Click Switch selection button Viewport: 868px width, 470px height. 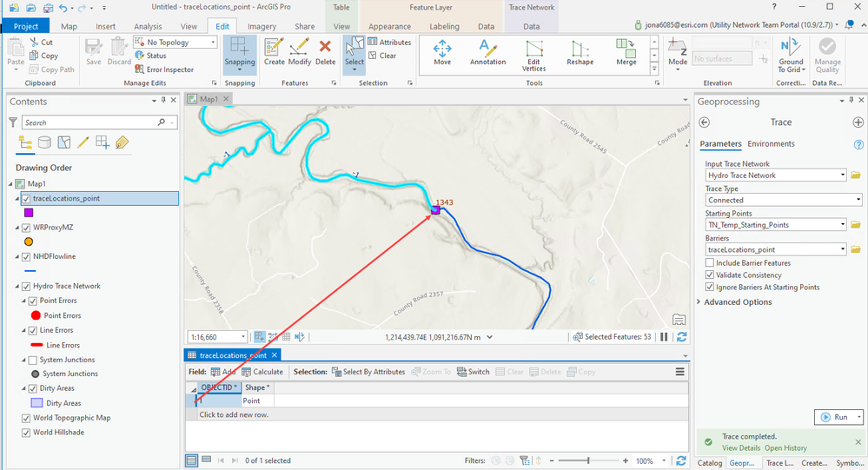click(474, 372)
